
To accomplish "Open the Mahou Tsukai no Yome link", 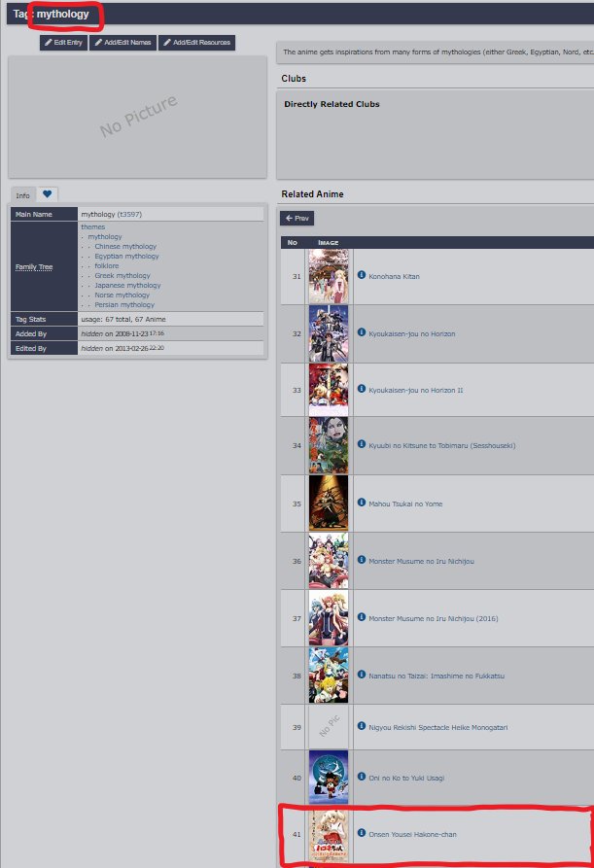I will [x=405, y=503].
